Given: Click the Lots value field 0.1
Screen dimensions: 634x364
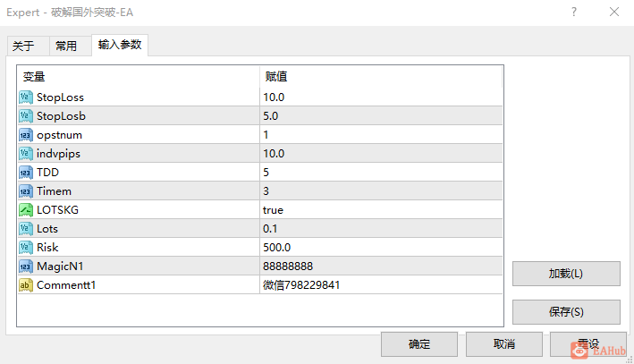Looking at the screenshot, I should pos(380,228).
